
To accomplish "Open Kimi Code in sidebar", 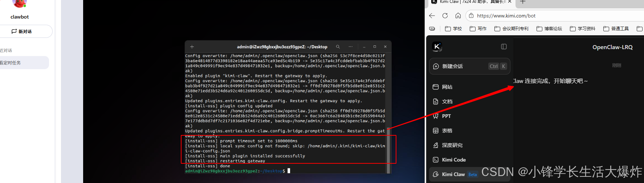I will (x=470, y=160).
